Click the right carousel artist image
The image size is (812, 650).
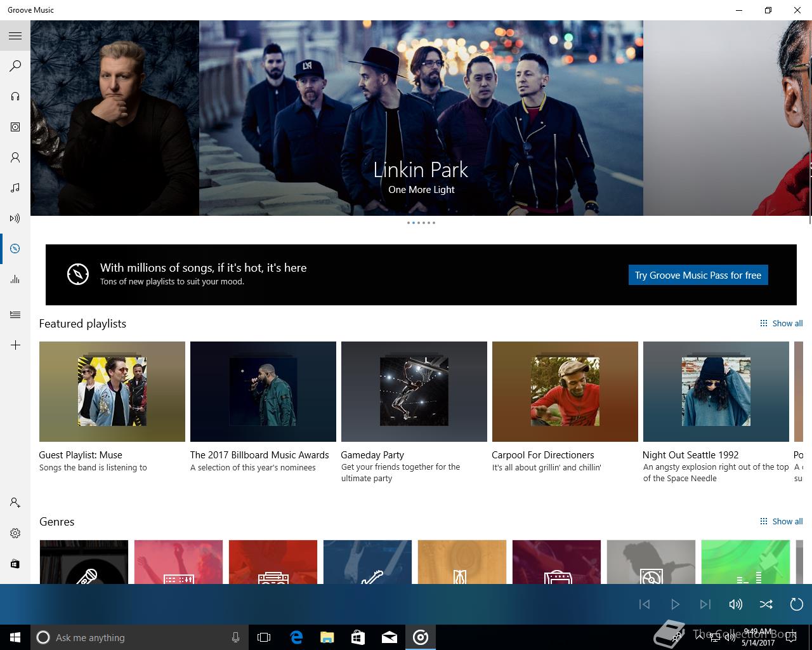coord(728,118)
